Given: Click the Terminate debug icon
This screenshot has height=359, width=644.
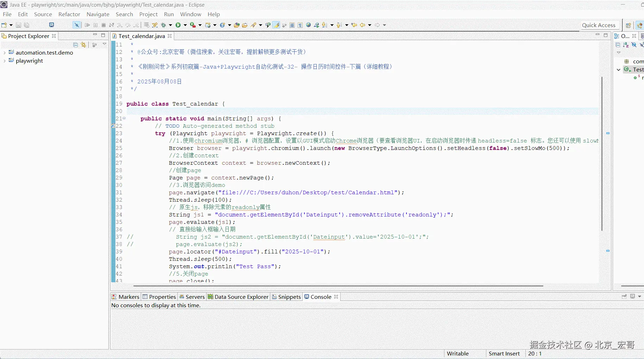Looking at the screenshot, I should point(103,25).
